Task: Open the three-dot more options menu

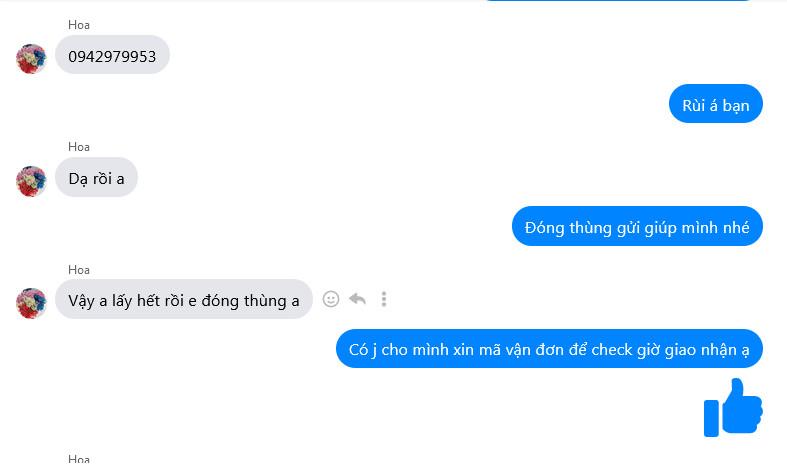Action: (384, 299)
